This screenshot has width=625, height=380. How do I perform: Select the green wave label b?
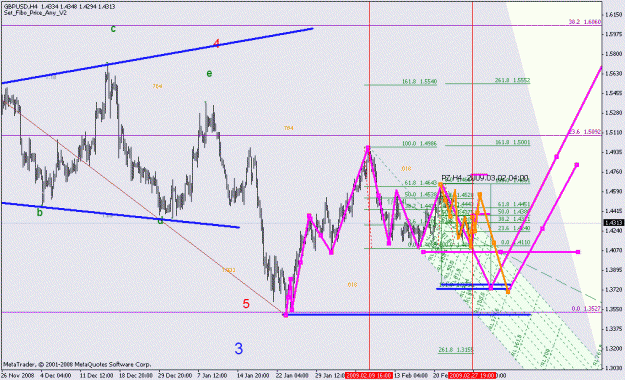point(39,213)
